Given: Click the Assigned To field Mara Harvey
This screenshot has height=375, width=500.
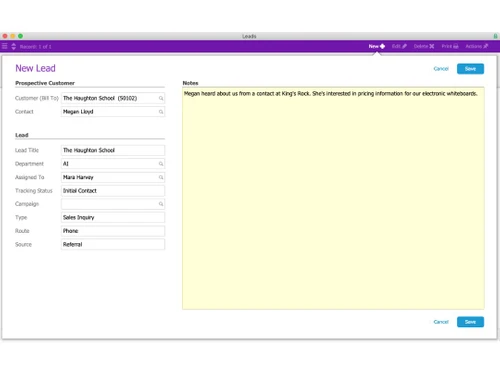Looking at the screenshot, I should 113,177.
